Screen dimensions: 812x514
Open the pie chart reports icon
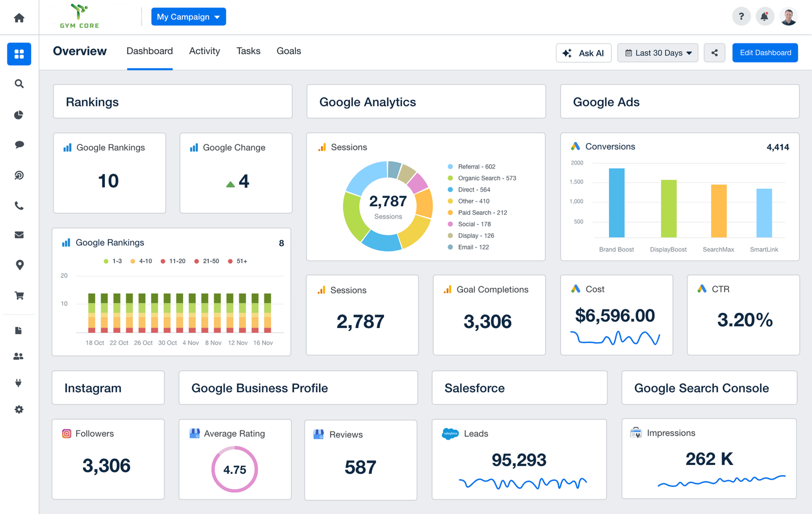coord(19,115)
